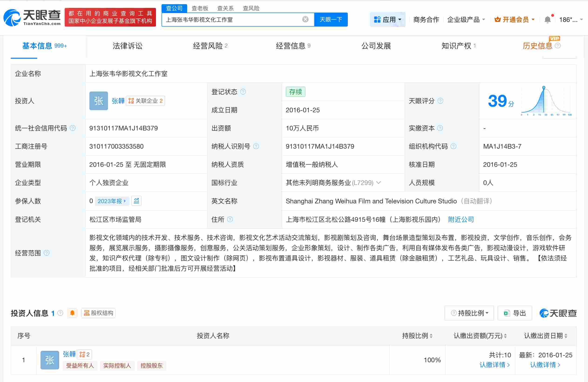The height and width of the screenshot is (382, 588).
Task: Open chart icon next to 2023年报
Action: 136,201
